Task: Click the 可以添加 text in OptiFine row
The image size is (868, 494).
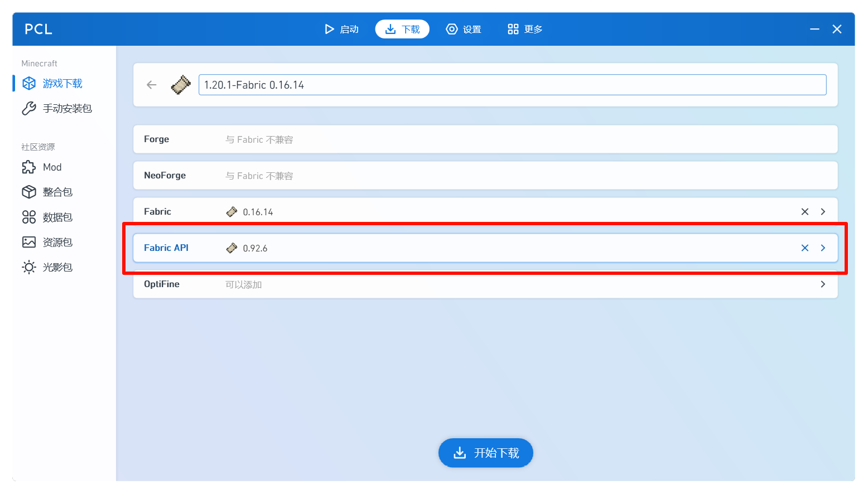Action: click(x=243, y=285)
